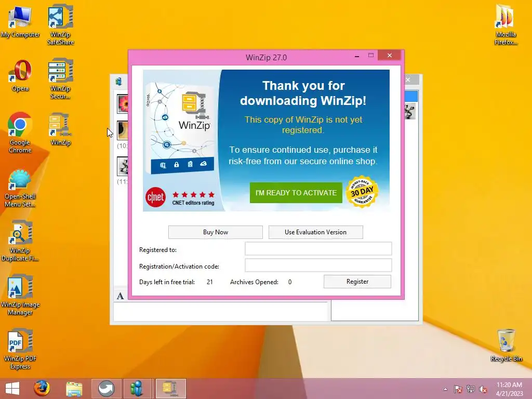The width and height of the screenshot is (532, 399).
Task: Show hidden system tray icons
Action: pos(445,389)
